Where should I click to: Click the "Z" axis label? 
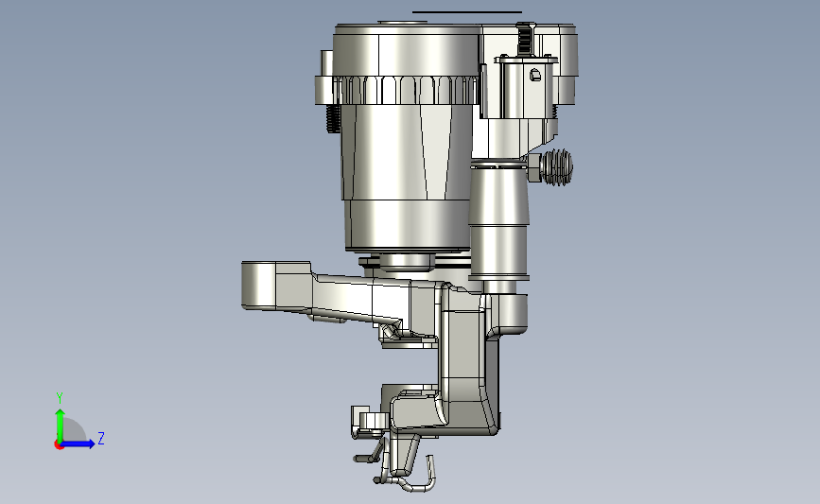[x=101, y=438]
